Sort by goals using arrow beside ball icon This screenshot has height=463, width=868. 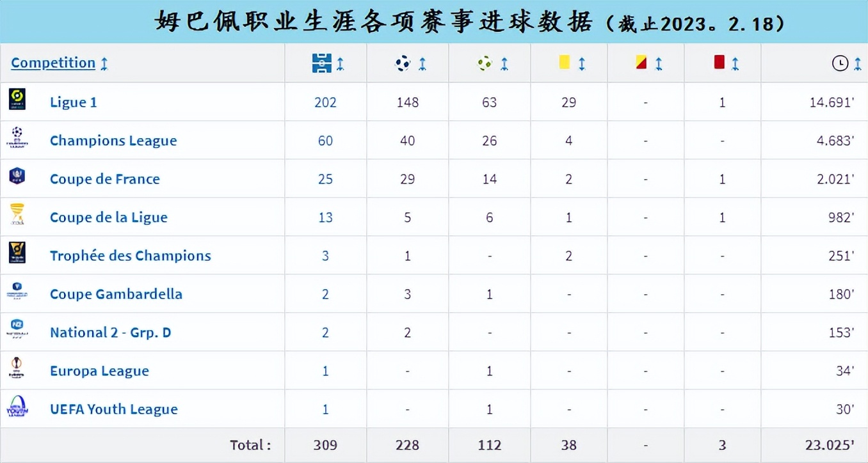pos(422,63)
